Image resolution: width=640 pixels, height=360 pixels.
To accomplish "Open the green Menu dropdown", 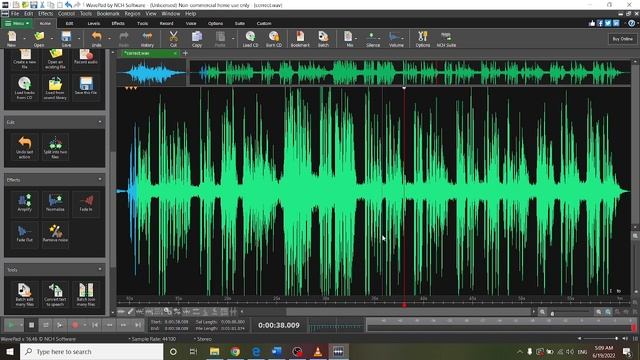I will [17, 23].
